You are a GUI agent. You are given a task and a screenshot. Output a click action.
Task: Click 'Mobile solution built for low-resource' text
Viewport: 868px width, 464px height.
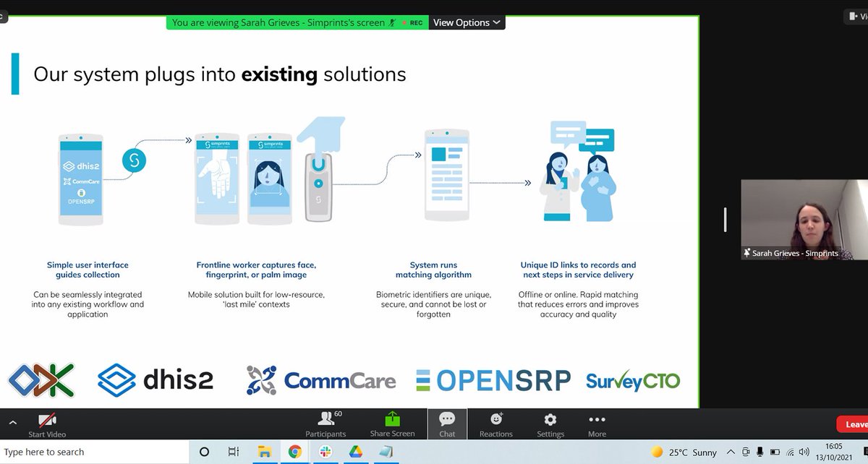(256, 299)
